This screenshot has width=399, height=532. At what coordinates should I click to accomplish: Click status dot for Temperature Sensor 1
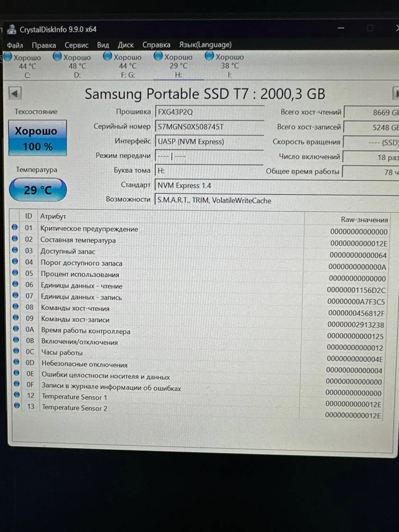(x=17, y=394)
